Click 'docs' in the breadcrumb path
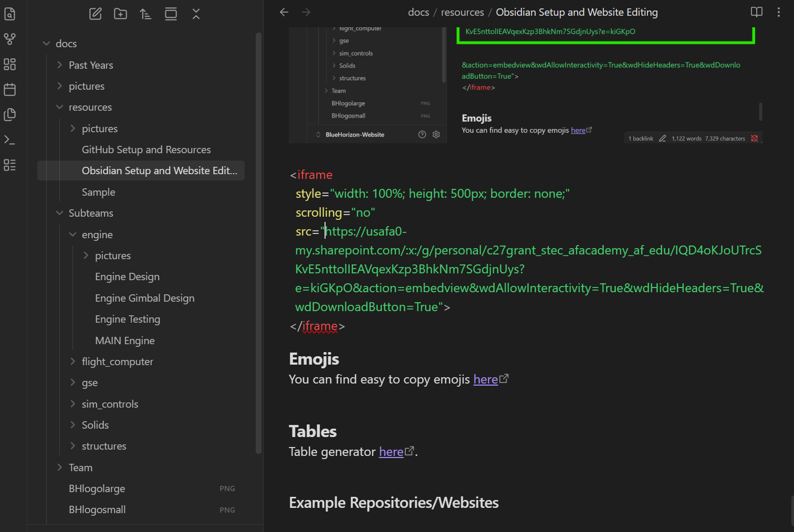794x532 pixels. point(419,12)
